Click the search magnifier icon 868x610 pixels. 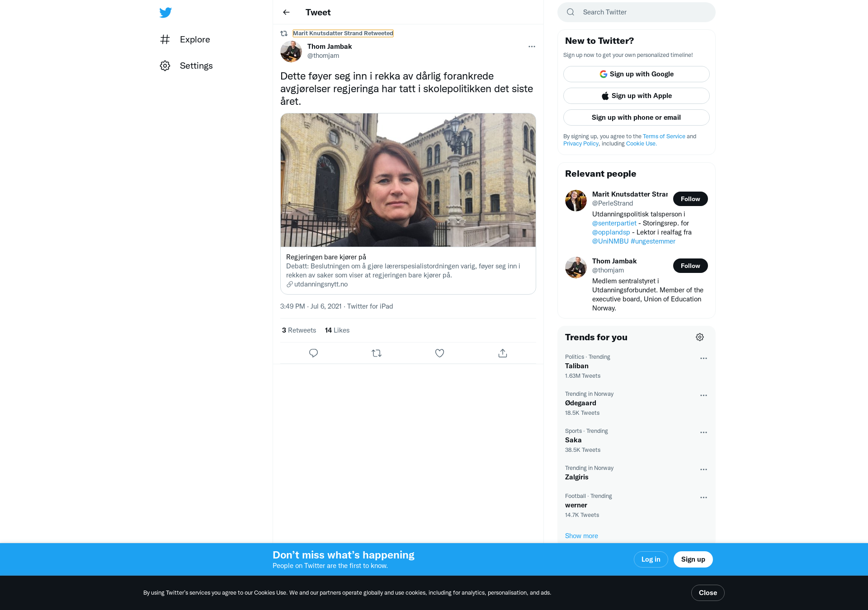pos(571,12)
